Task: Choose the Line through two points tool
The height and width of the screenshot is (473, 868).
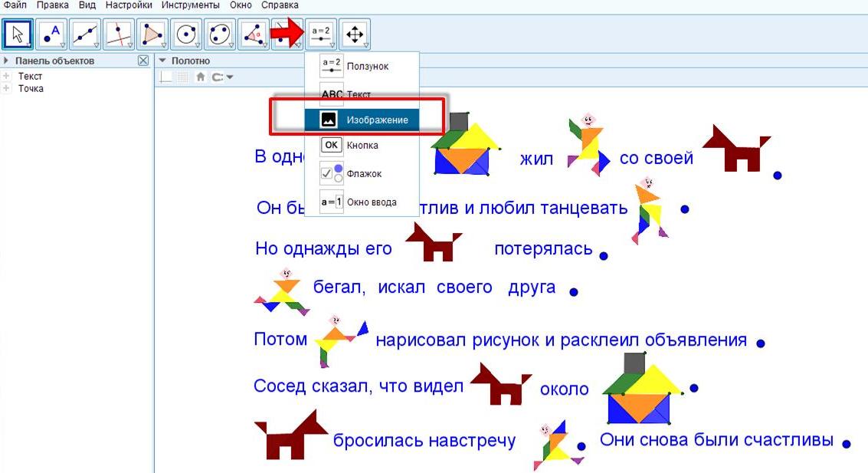Action: click(x=84, y=34)
